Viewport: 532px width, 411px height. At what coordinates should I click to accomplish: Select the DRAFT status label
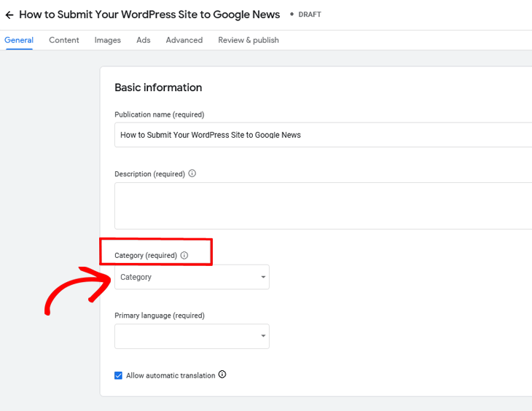[310, 15]
